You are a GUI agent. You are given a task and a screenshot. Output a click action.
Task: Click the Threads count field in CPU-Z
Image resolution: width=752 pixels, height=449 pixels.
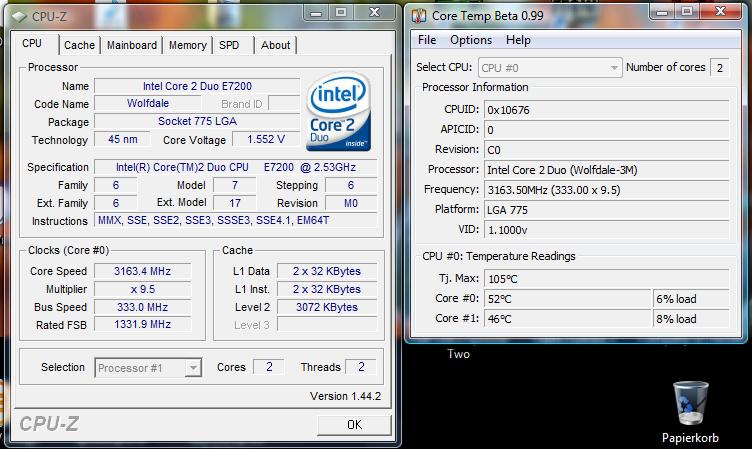(x=361, y=367)
